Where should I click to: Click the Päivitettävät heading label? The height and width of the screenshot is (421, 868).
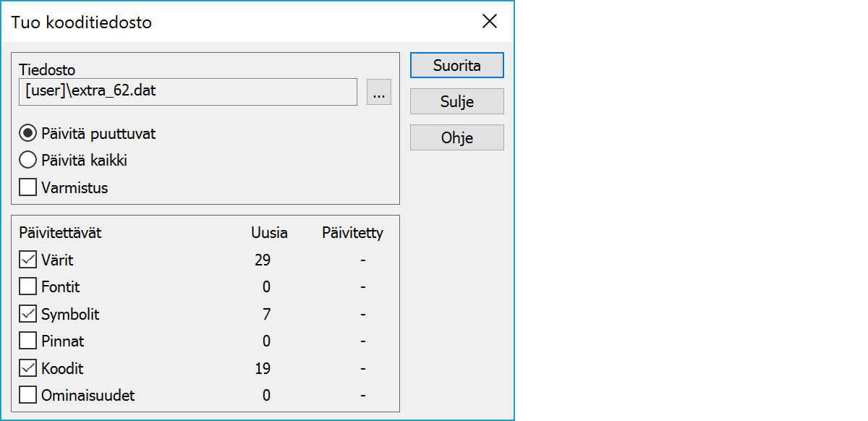click(60, 233)
